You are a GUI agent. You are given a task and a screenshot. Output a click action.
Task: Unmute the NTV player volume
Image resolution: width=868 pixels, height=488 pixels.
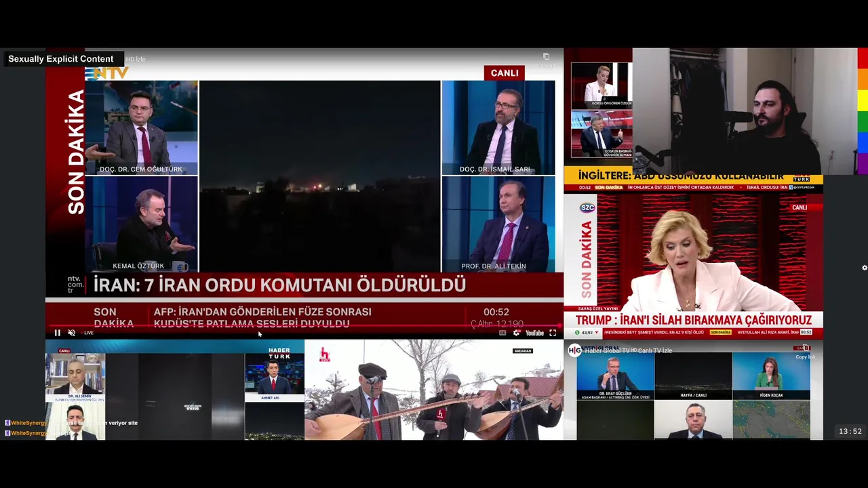72,333
